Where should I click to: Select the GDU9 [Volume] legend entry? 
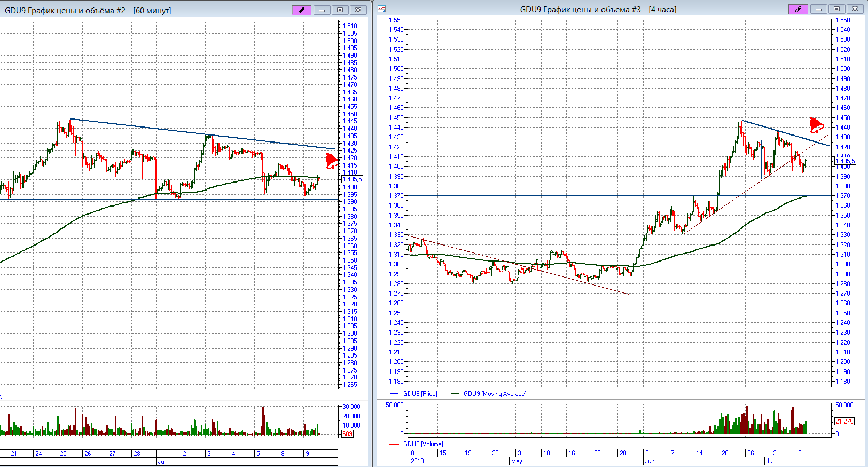423,444
